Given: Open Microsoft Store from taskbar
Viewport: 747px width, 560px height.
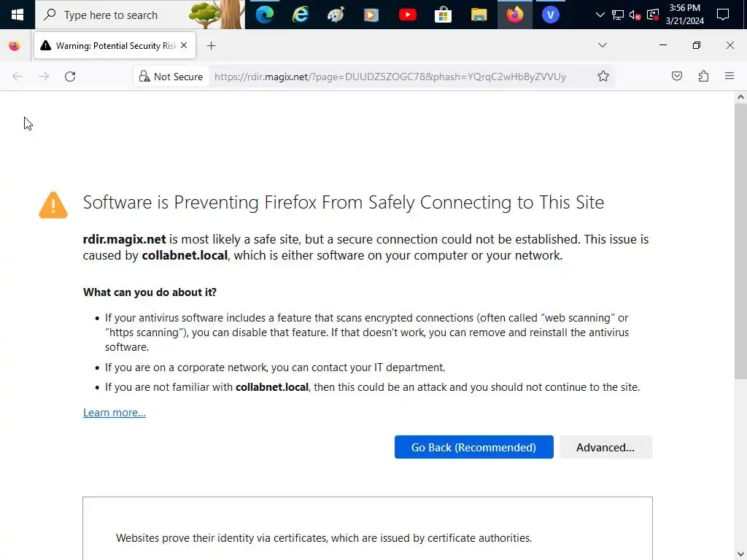Looking at the screenshot, I should [443, 15].
